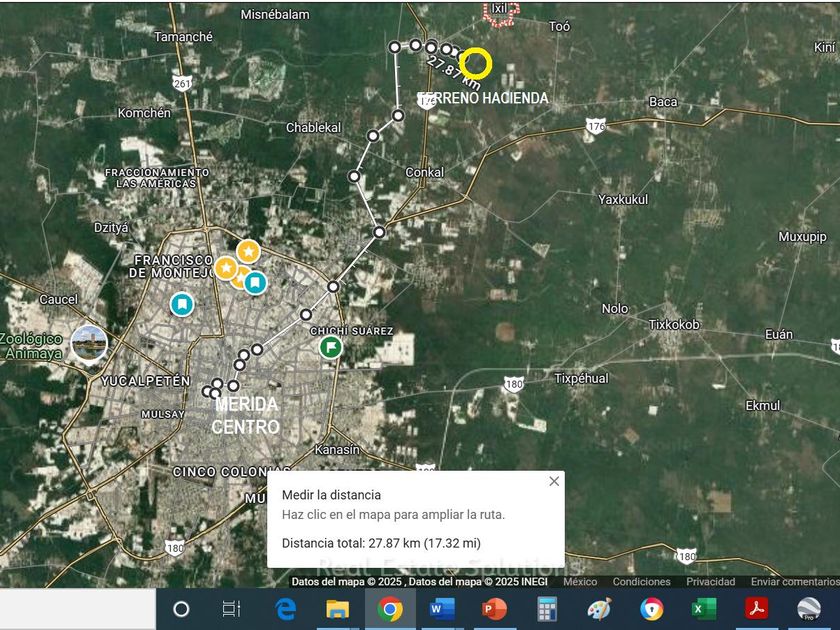Click the green flag saved-place marker
840x630 pixels.
click(x=330, y=347)
